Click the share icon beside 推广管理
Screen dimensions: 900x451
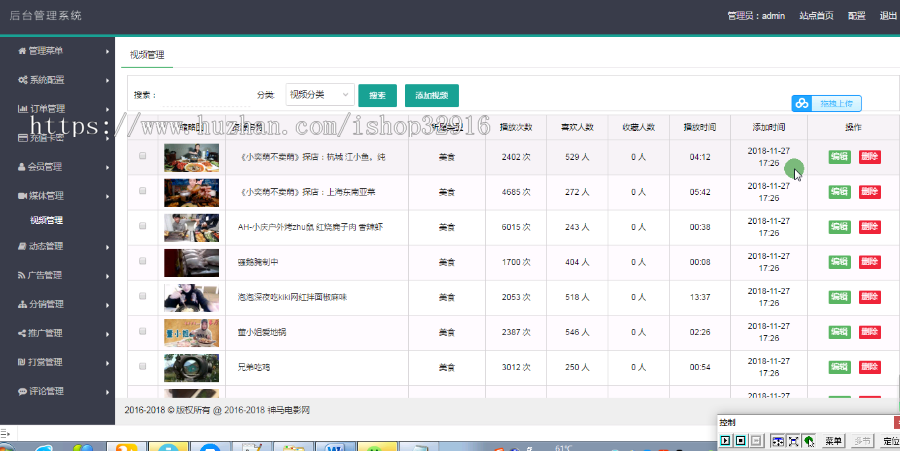pyautogui.click(x=22, y=333)
